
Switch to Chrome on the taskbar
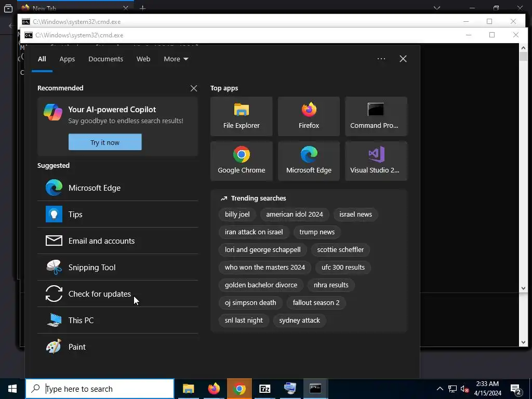pos(240,389)
